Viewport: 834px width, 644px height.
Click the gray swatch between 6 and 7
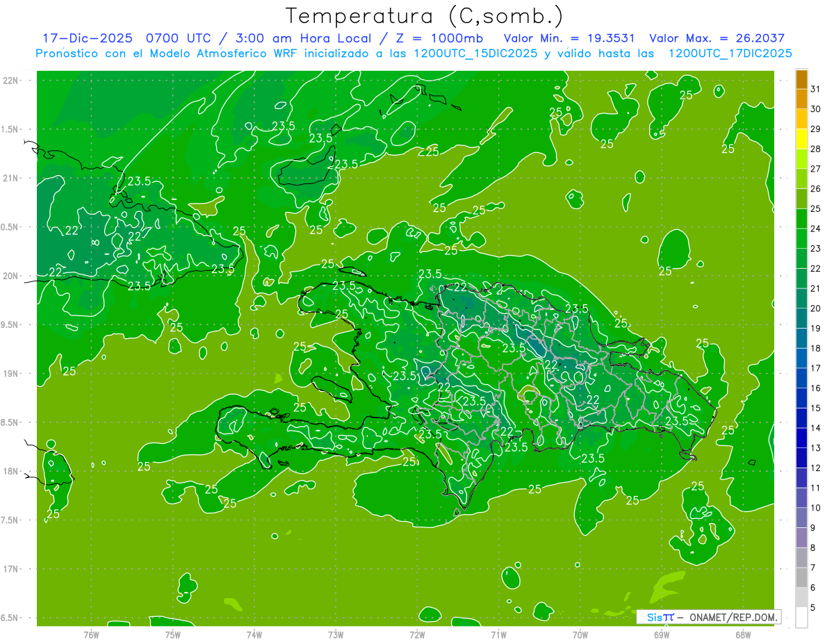click(801, 578)
